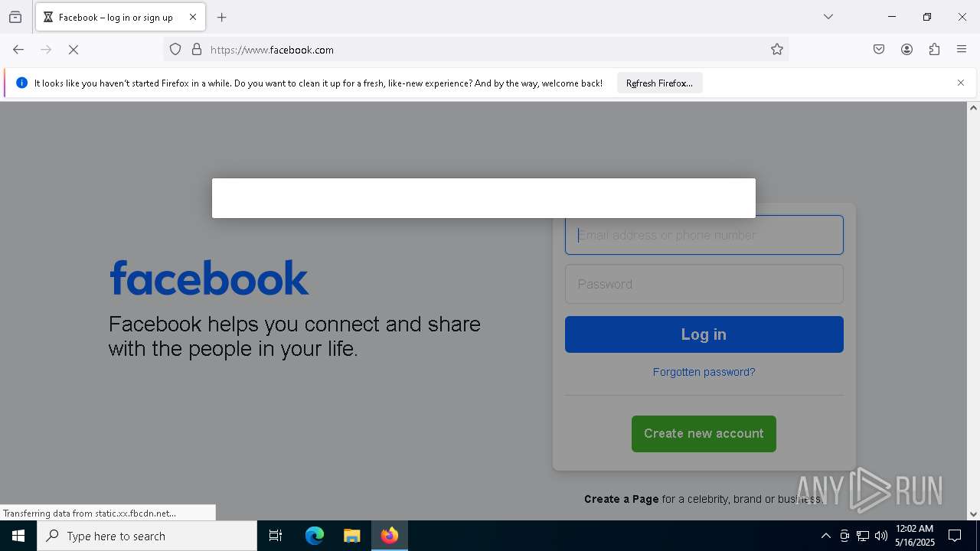Open the Action Center notifications icon
This screenshot has width=980, height=551.
coord(955,536)
